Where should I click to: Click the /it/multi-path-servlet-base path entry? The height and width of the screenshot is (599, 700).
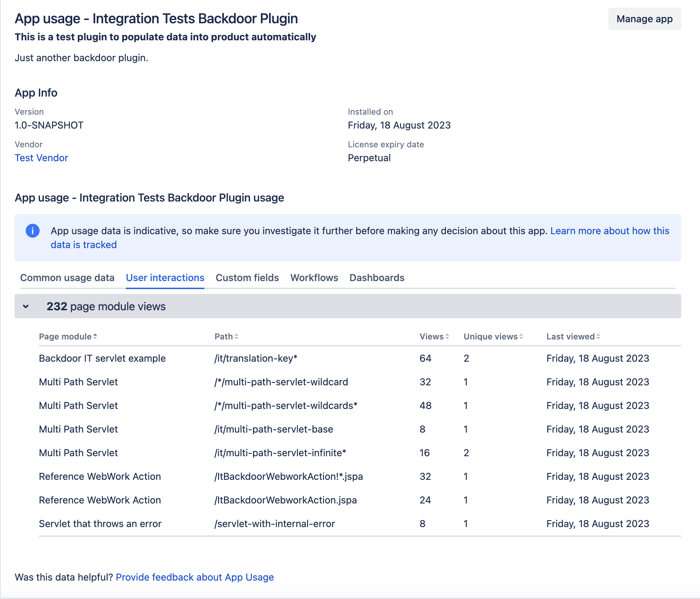(273, 429)
